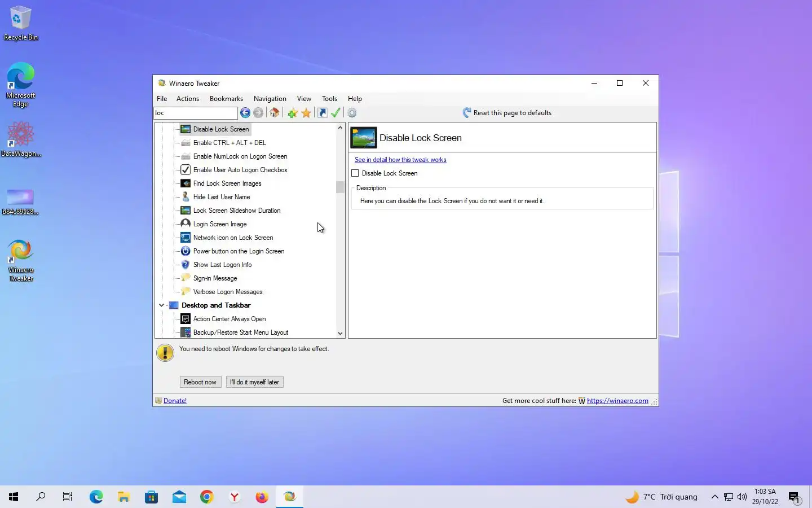Open File Explorer from the taskbar

click(124, 497)
